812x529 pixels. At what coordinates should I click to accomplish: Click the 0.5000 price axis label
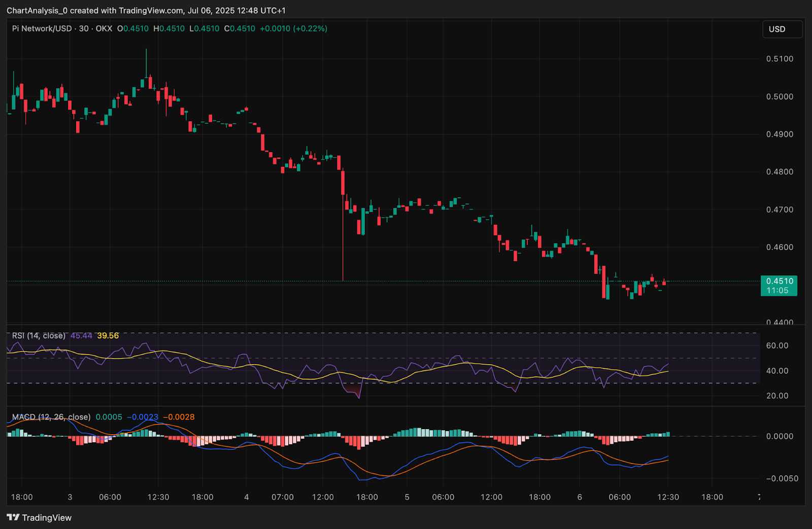click(779, 96)
